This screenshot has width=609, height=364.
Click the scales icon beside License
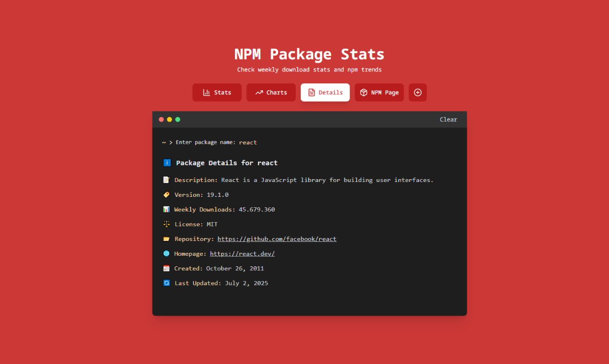pos(166,224)
